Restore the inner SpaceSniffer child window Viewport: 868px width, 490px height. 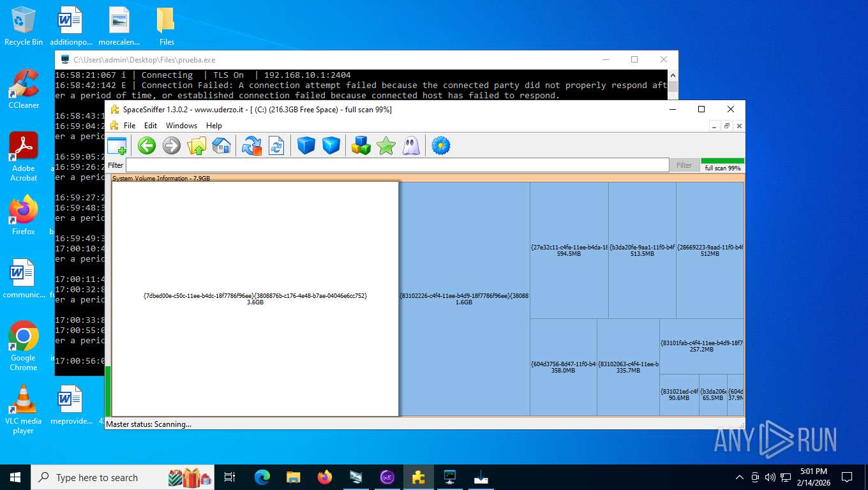tap(727, 126)
